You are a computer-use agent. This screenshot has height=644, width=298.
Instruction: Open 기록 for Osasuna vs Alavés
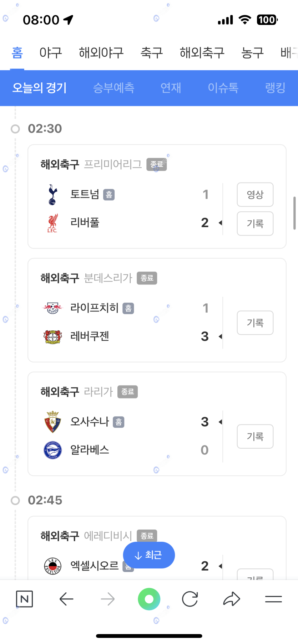[255, 436]
